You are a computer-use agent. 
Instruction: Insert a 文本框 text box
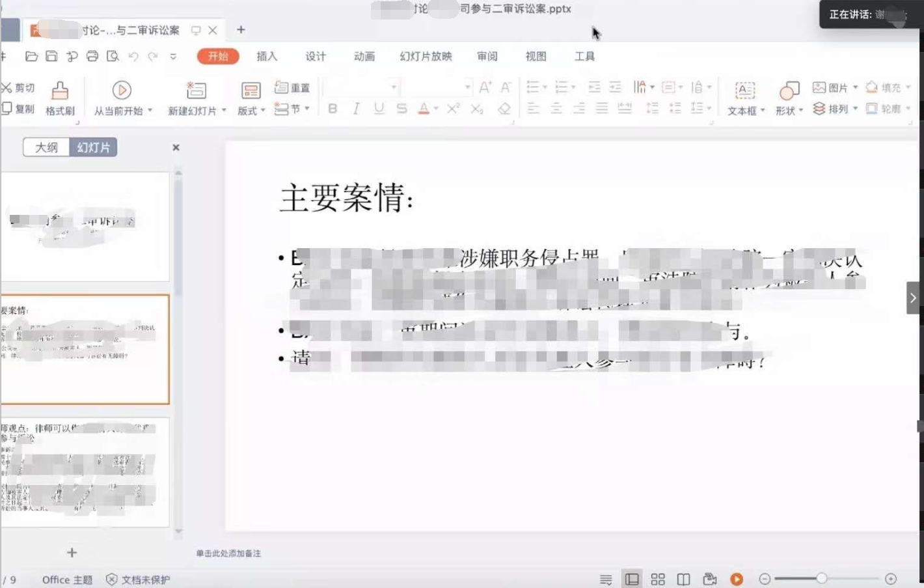[746, 99]
